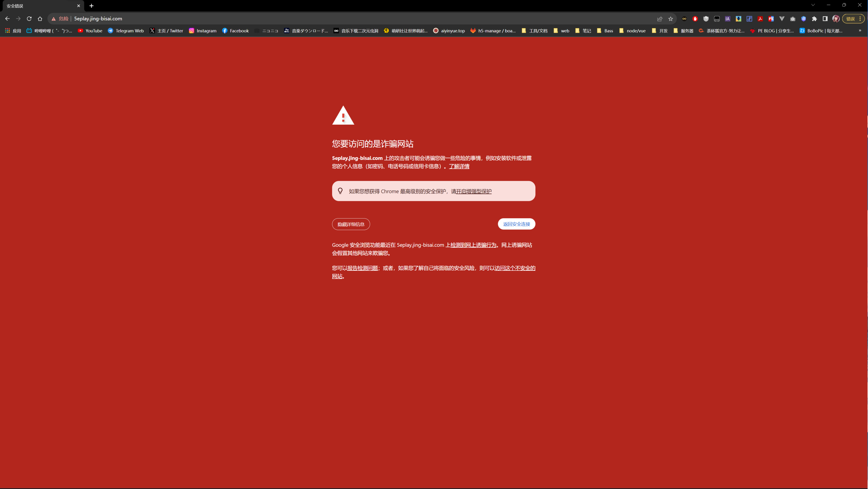
Task: Click the 了解详情 link
Action: click(459, 166)
